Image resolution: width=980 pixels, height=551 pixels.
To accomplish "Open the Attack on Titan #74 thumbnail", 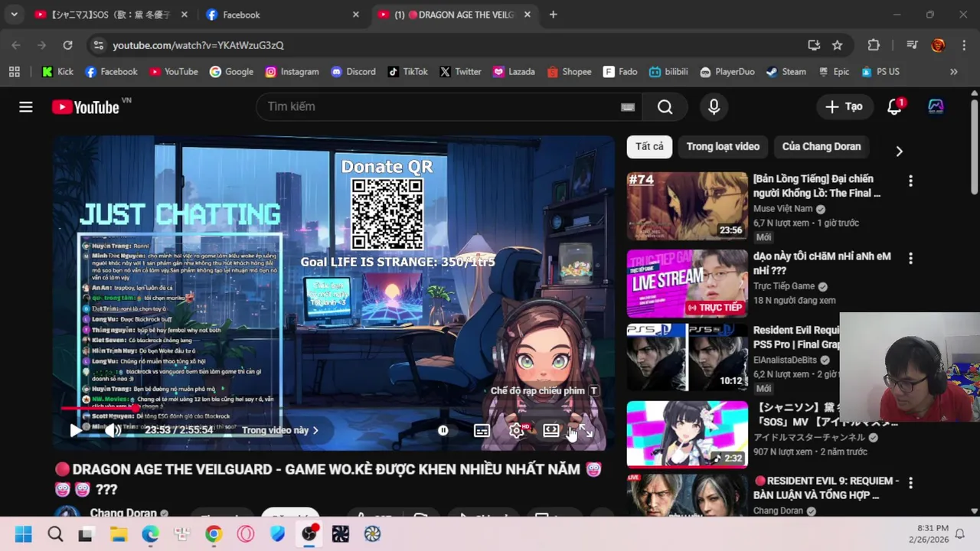I will point(688,207).
